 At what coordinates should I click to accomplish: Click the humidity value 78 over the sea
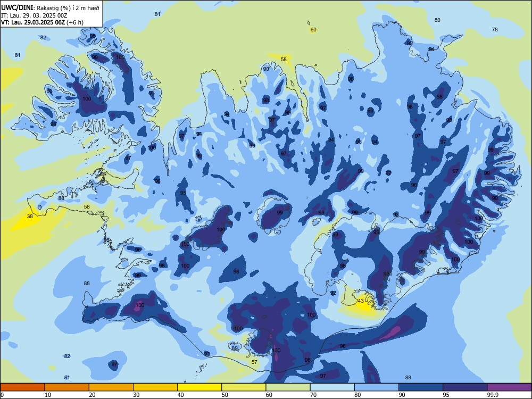tap(495, 29)
